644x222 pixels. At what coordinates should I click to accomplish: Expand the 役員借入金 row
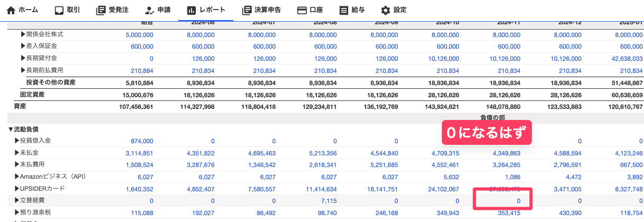17,141
